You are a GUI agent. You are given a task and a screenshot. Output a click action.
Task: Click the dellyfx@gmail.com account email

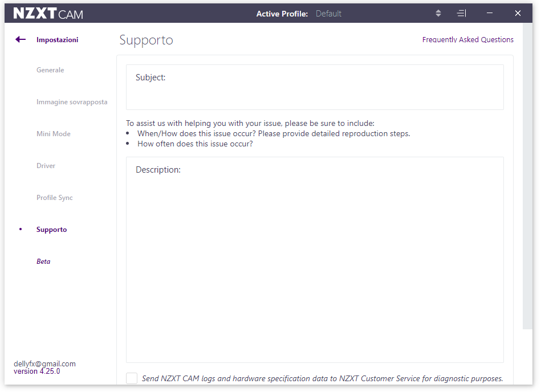(44, 364)
